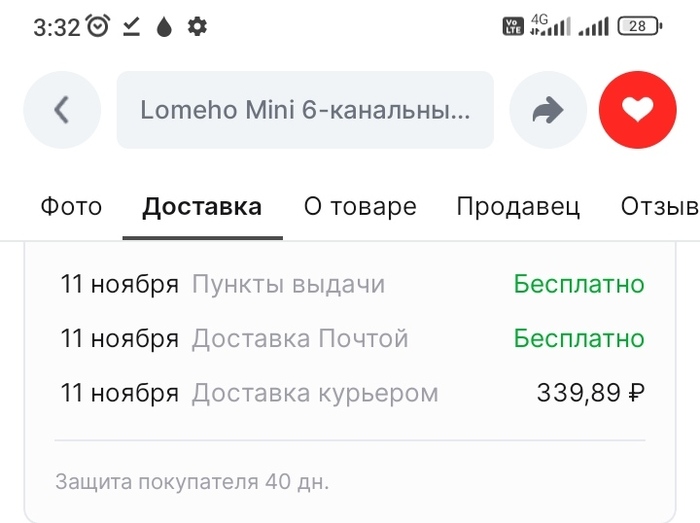Image resolution: width=700 pixels, height=523 pixels.
Task: Go to the Продавец tab
Action: [x=518, y=207]
